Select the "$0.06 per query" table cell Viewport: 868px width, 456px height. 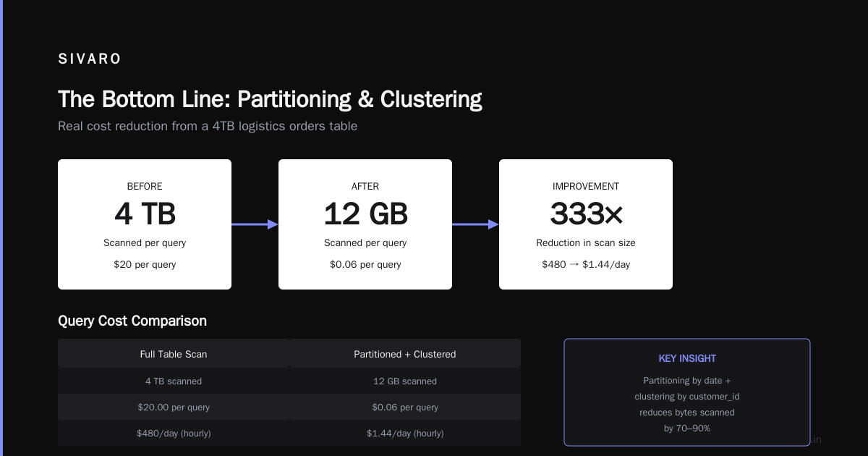click(x=405, y=407)
